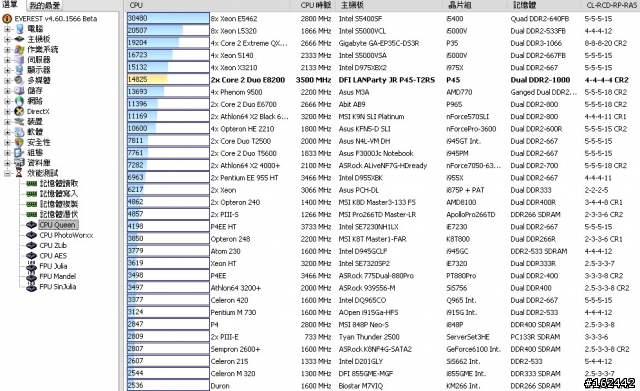Click the memory stick icon beside 記憶體讀取
The height and width of the screenshot is (391, 640).
[x=31, y=184]
